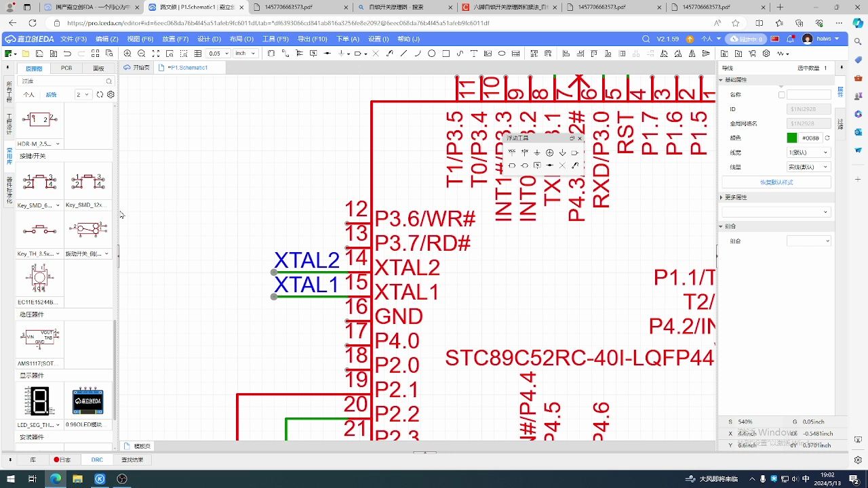Select the place component chip icon
Screen dimensions: 868x488
271,53
